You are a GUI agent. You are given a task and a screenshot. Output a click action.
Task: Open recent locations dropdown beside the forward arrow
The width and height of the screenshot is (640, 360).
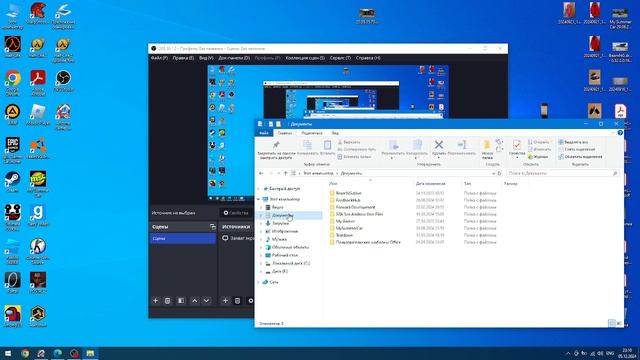279,173
